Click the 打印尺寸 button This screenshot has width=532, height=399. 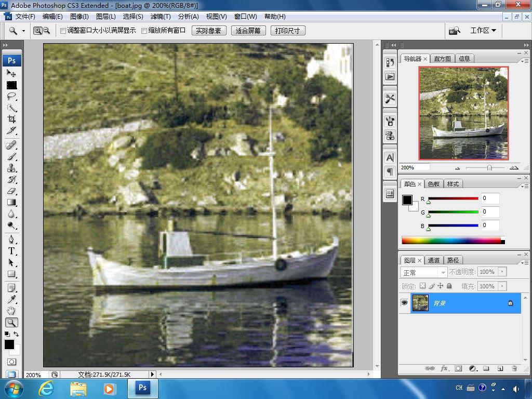click(288, 31)
